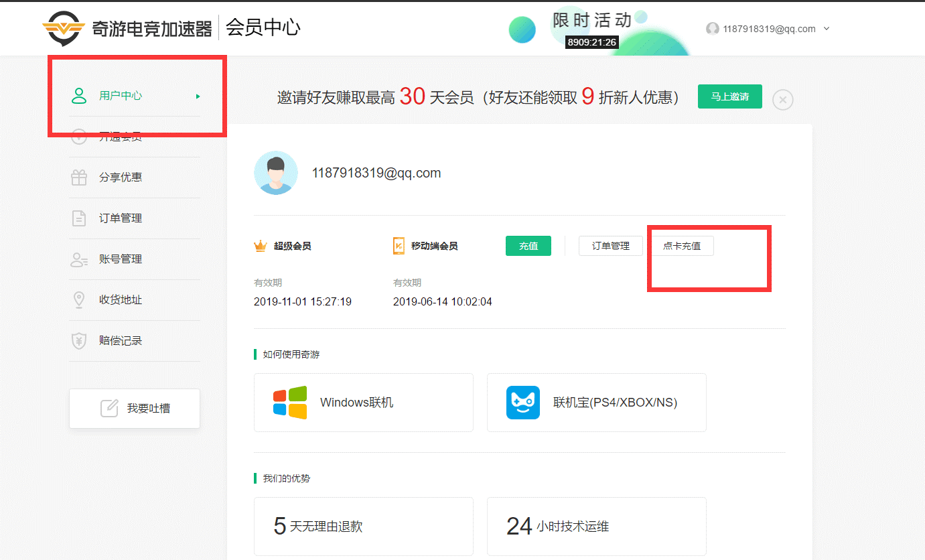
Task: Click the 移动端会员 phone icon
Action: 399,246
